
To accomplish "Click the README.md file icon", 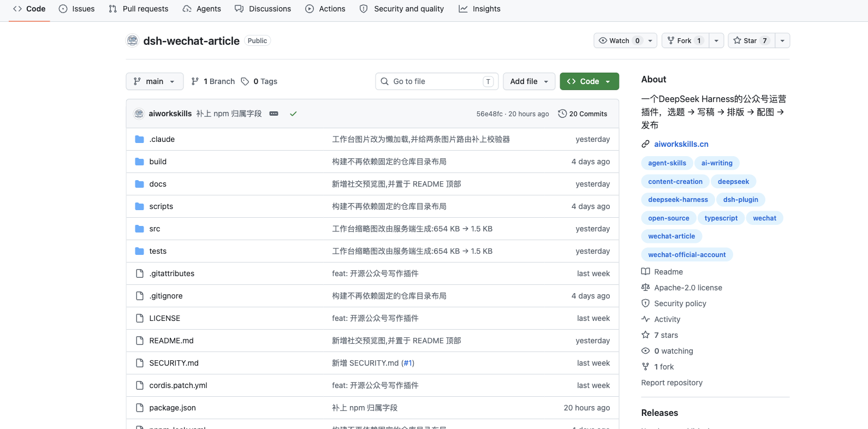I will coord(139,341).
